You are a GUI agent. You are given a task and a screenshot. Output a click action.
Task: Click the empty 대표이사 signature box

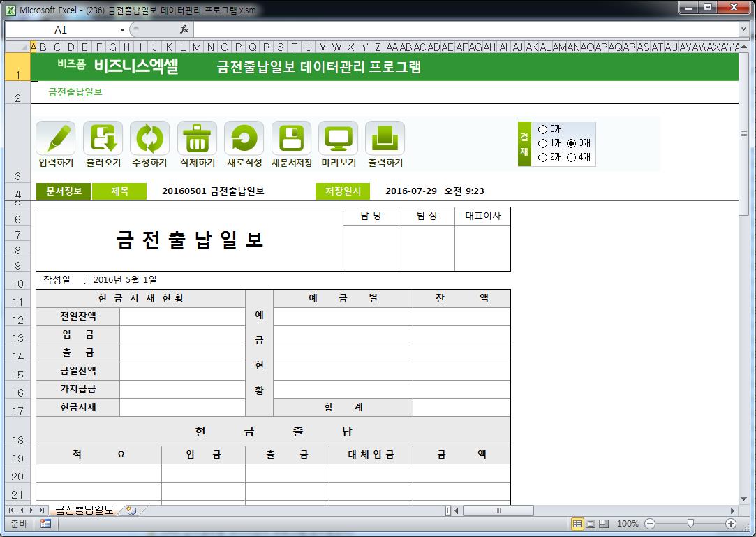click(x=482, y=248)
